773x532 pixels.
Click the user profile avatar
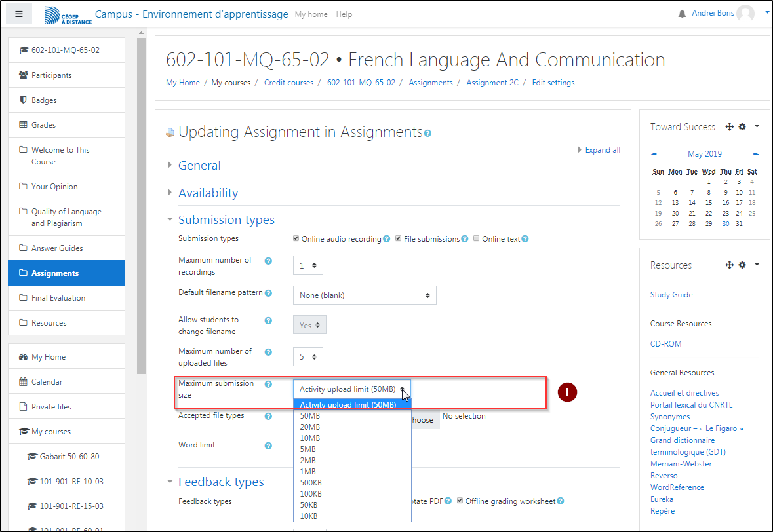[x=745, y=14]
